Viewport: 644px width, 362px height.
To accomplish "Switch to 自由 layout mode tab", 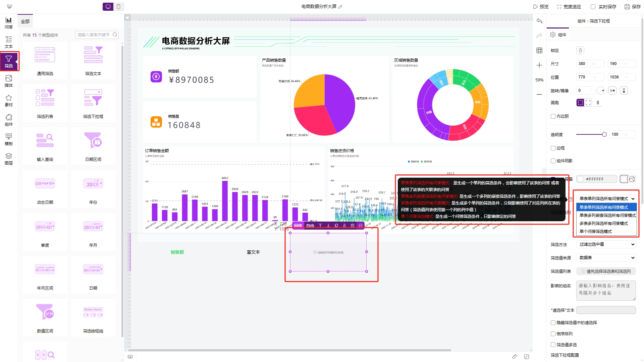I will pyautogui.click(x=310, y=226).
